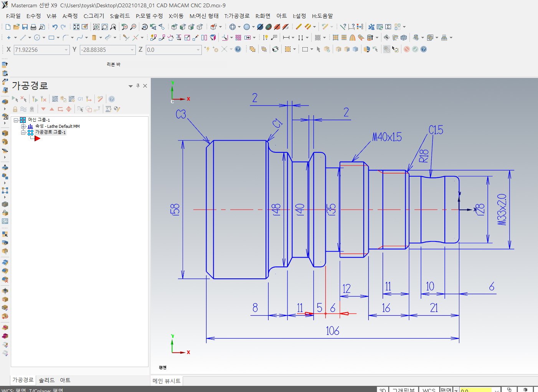
Task: Collapse the 가공경로 그룹-1 node
Action: point(23,132)
